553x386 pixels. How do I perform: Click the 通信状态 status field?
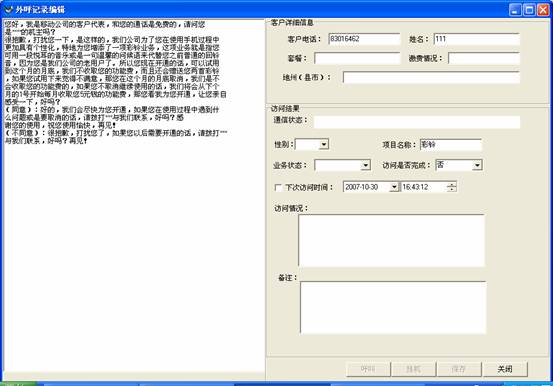click(x=417, y=122)
